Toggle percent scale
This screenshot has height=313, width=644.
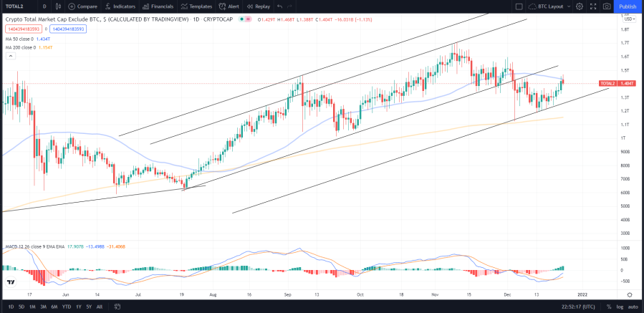(x=609, y=307)
